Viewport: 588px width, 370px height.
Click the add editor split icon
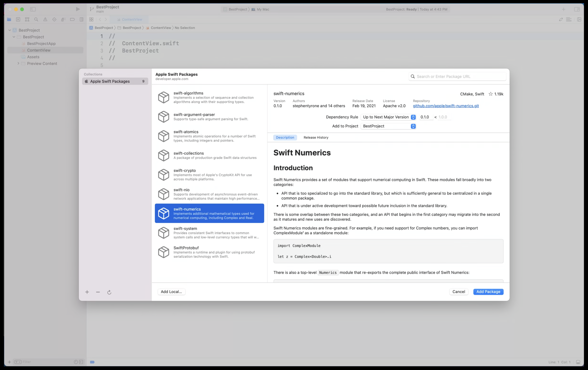[x=579, y=19]
